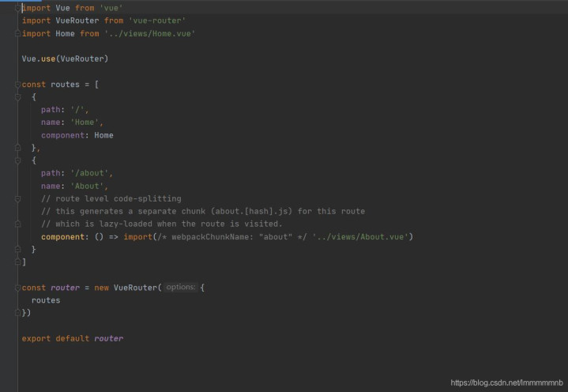Viewport: 568px width, 392px height.
Task: Click the '../views/About.vue' import path
Action: pos(362,236)
